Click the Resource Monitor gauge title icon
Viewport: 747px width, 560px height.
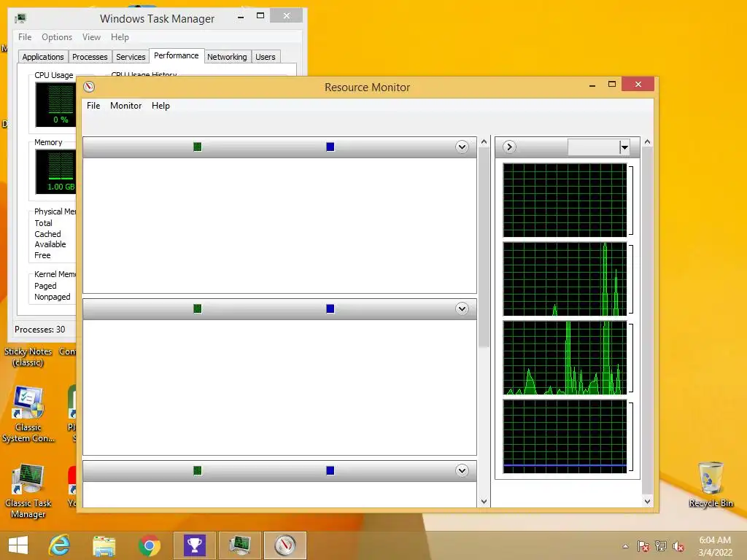pyautogui.click(x=89, y=87)
